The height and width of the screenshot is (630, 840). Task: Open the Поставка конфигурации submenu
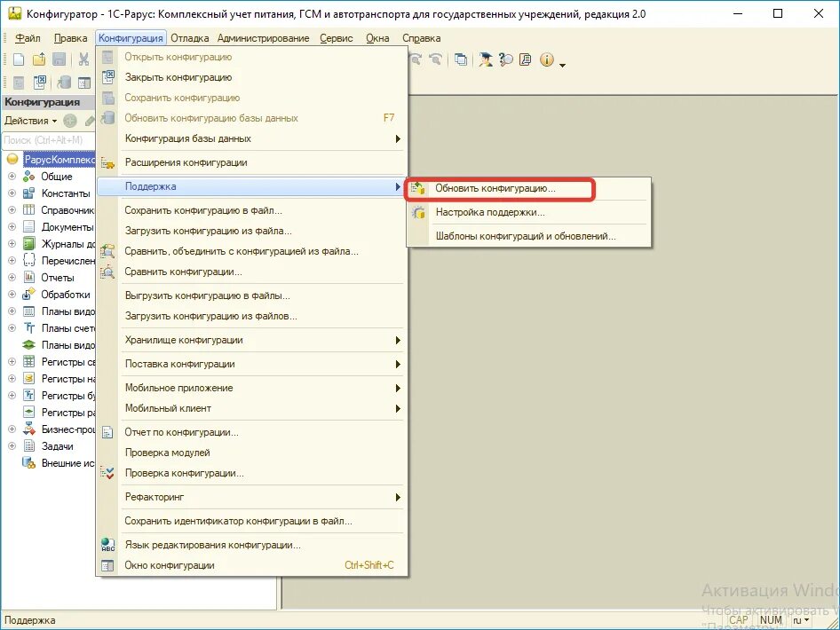(x=252, y=364)
